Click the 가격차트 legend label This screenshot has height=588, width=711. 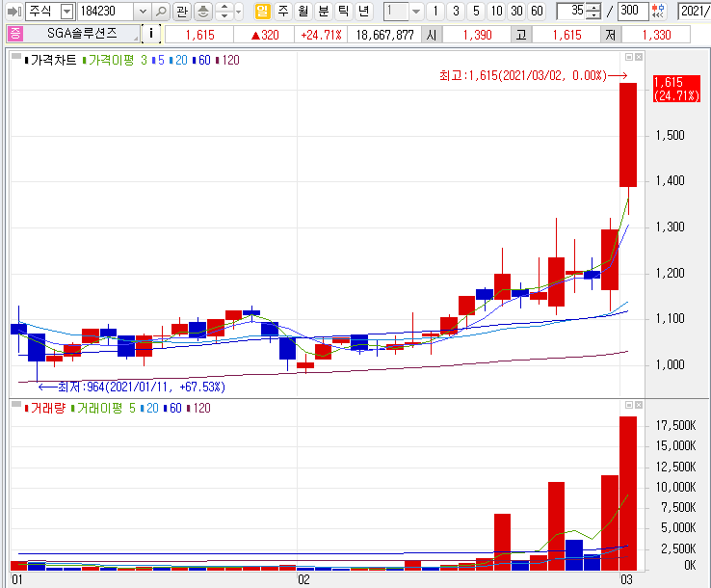coord(53,61)
